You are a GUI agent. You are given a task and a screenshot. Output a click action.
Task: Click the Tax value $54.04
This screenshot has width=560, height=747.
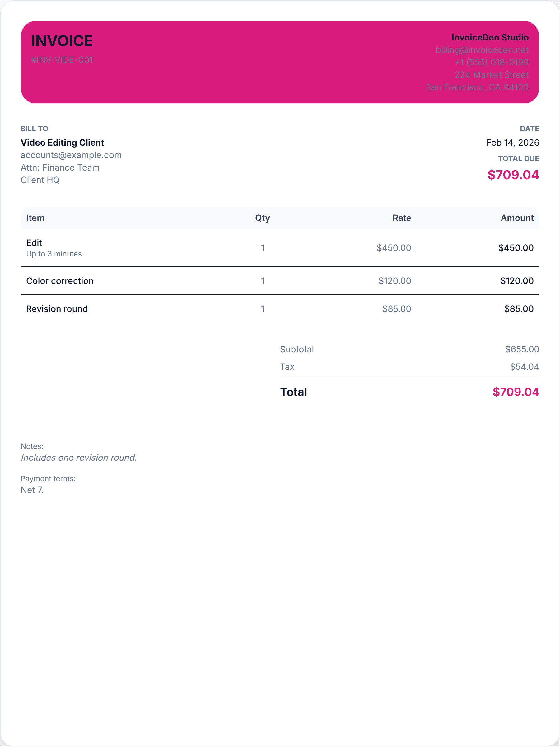[524, 367]
